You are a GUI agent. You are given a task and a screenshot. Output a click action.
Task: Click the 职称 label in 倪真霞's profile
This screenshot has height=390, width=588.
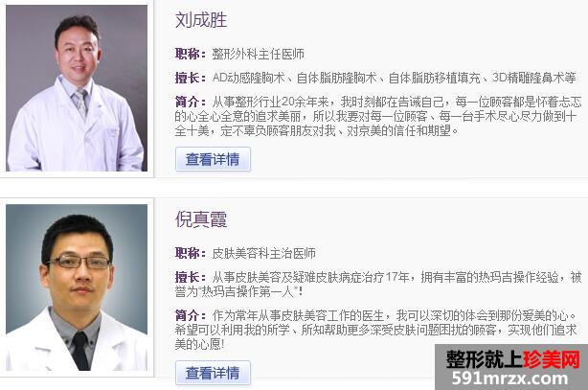[191, 253]
